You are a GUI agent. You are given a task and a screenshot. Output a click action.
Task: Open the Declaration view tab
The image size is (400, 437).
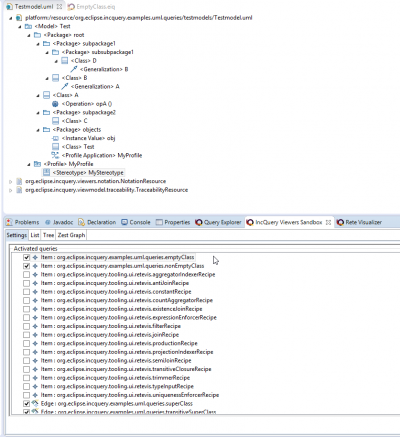[x=97, y=222]
